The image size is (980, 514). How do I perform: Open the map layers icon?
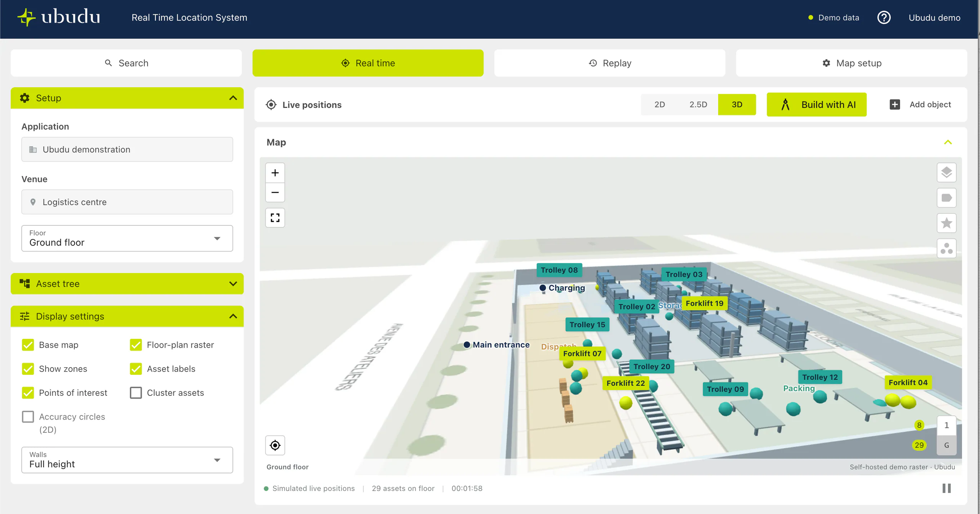[946, 172]
